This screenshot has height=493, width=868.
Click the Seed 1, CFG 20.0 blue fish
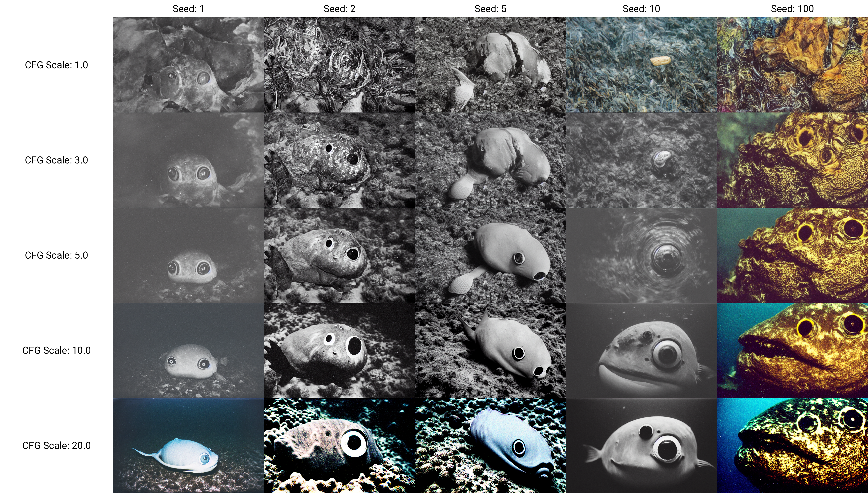(x=188, y=445)
